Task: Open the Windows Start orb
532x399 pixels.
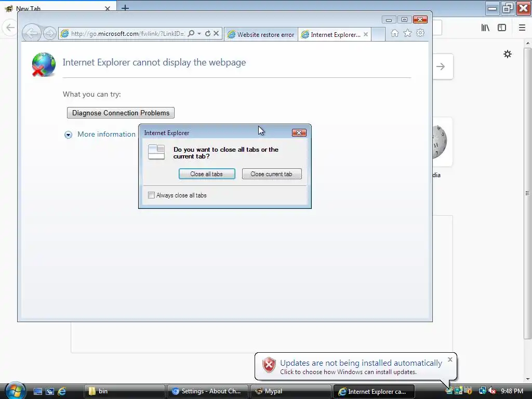Action: click(x=15, y=390)
